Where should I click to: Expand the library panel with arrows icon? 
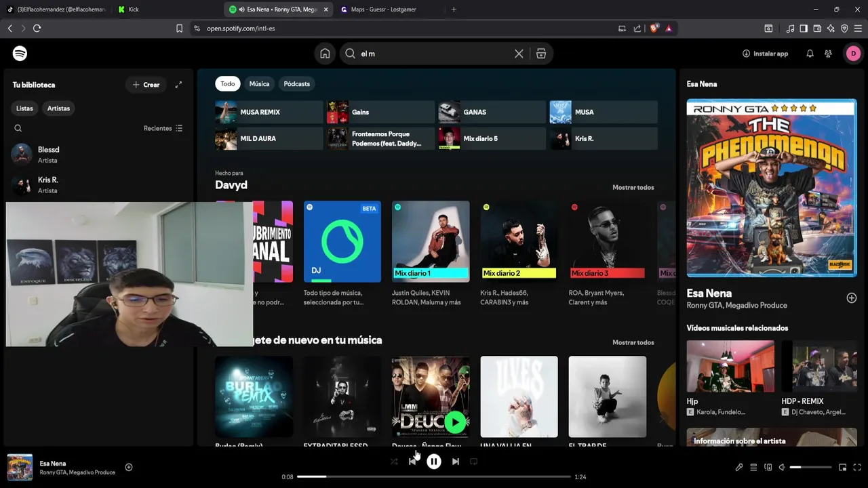pos(178,85)
